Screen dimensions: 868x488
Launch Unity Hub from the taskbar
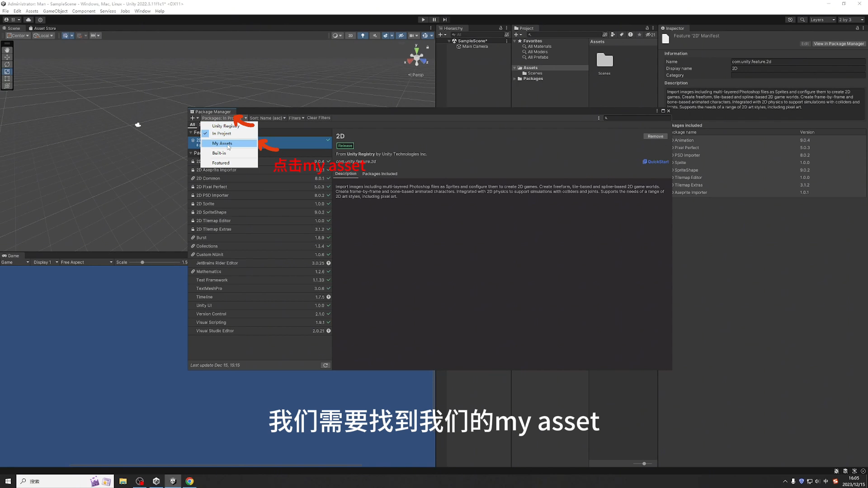[156, 481]
